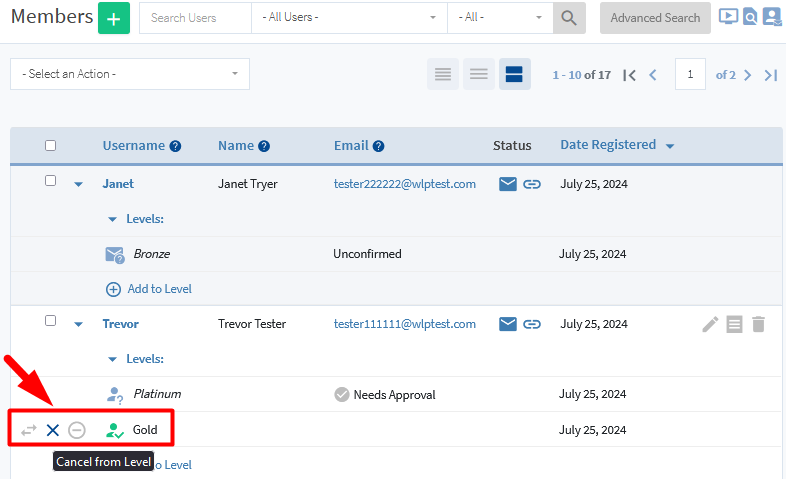Click the Bronze unconfirmed envelope icon
The image size is (786, 479).
tap(115, 255)
